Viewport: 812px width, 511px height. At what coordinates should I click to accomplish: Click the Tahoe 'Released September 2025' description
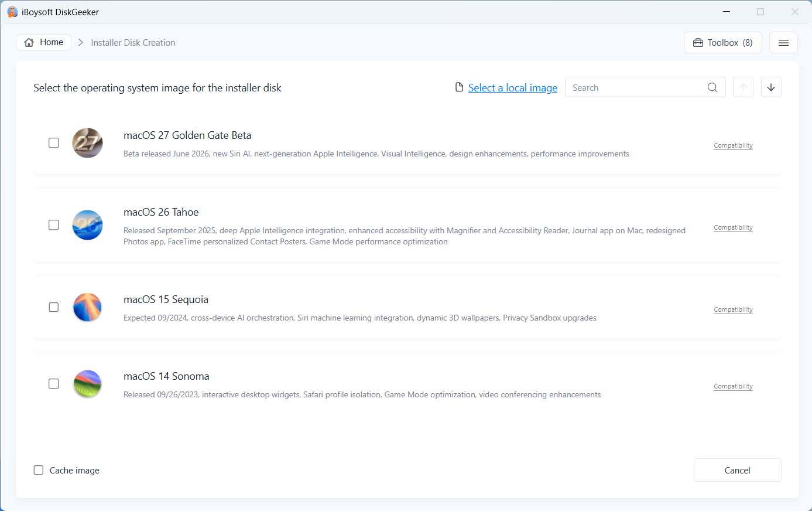point(405,236)
